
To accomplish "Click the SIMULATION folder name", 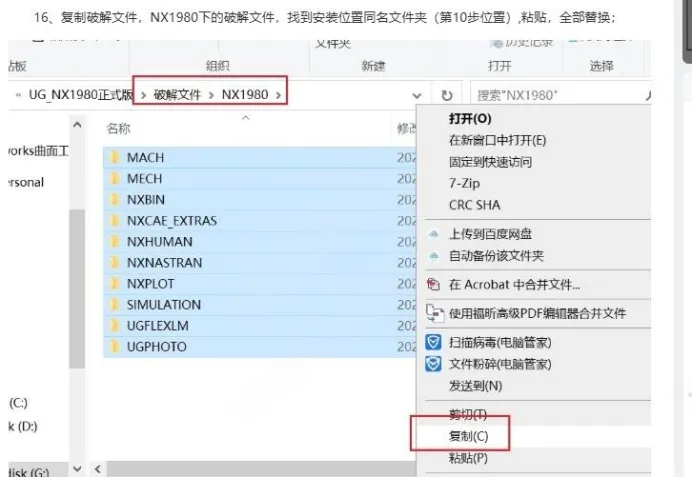I will pos(164,305).
